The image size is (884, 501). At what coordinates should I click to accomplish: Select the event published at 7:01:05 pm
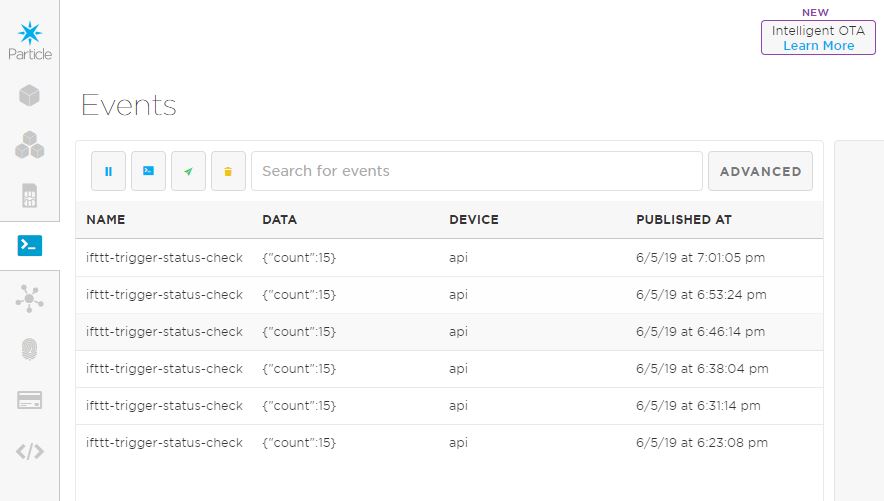[449, 258]
